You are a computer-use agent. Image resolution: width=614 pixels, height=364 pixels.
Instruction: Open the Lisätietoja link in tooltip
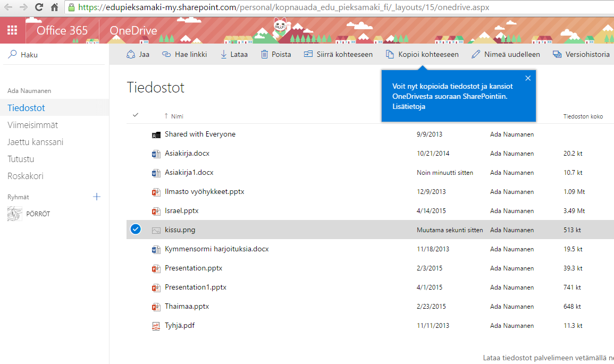click(408, 106)
